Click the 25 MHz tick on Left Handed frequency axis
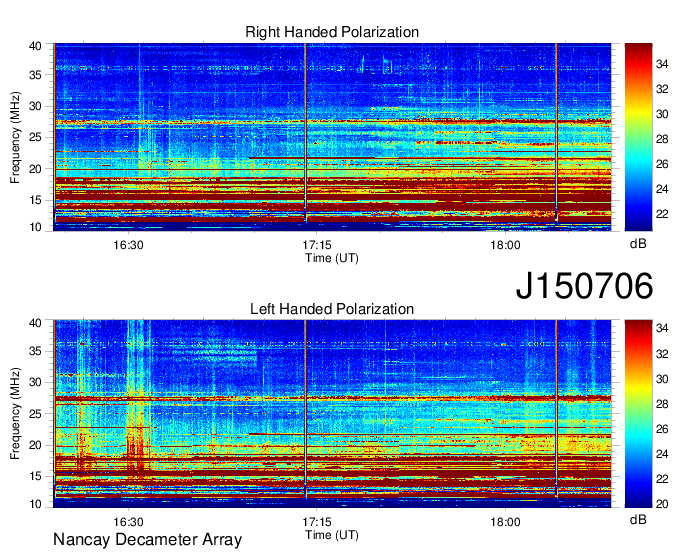The height and width of the screenshot is (552, 680). click(35, 414)
